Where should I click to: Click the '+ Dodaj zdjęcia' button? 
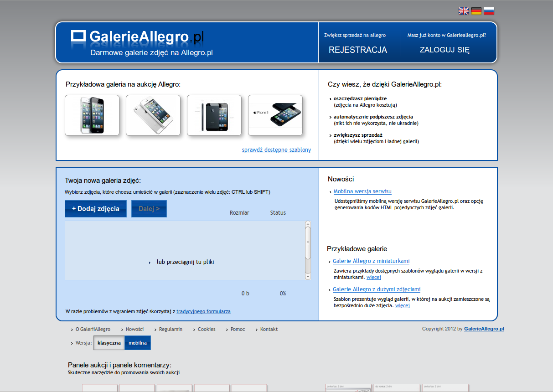point(96,209)
